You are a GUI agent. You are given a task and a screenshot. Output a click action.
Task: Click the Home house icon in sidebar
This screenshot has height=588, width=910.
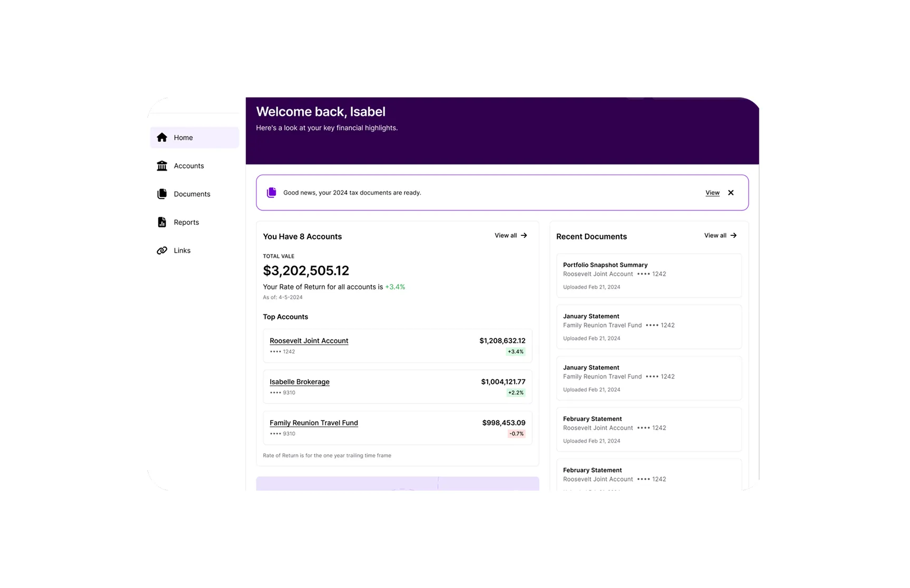pos(162,137)
